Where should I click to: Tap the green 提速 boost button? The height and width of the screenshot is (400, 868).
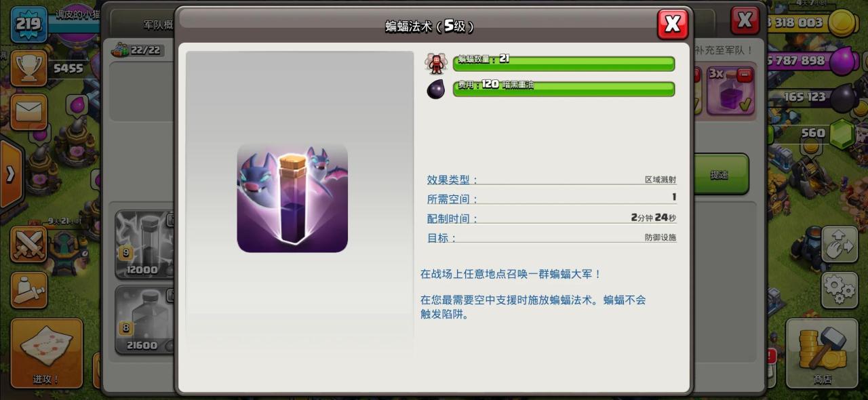720,174
